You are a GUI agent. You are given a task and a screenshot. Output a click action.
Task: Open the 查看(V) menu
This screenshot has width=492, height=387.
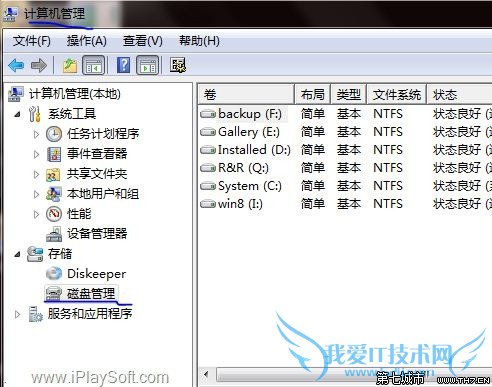143,41
